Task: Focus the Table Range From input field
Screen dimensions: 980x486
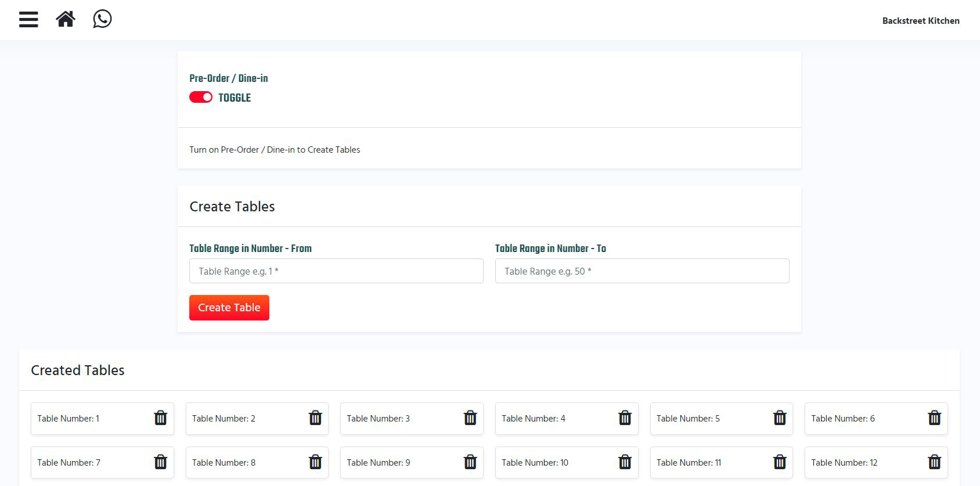Action: tap(336, 271)
